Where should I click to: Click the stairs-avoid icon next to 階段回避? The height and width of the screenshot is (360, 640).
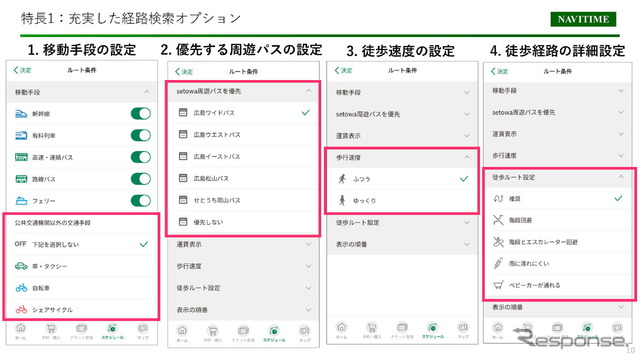pyautogui.click(x=498, y=220)
